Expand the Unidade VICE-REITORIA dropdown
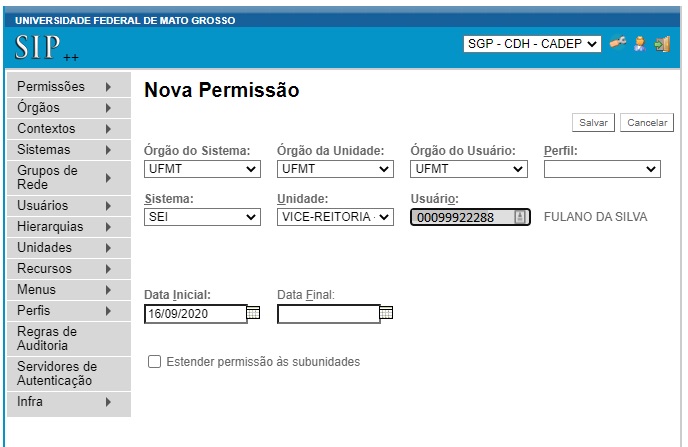The image size is (688, 447). point(335,217)
